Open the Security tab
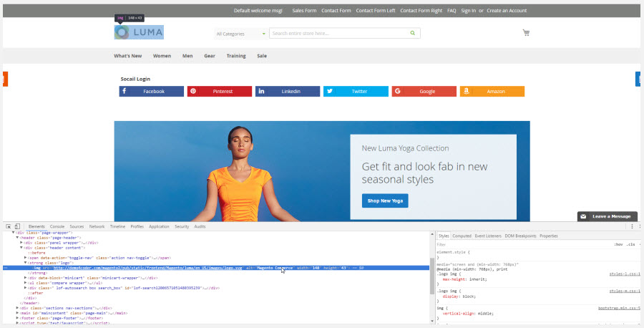 click(x=182, y=226)
